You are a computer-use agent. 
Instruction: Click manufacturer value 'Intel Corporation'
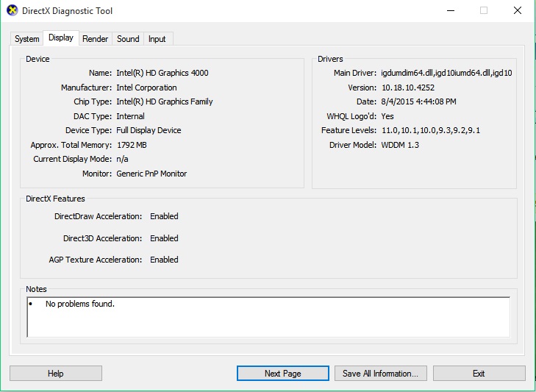(x=146, y=88)
